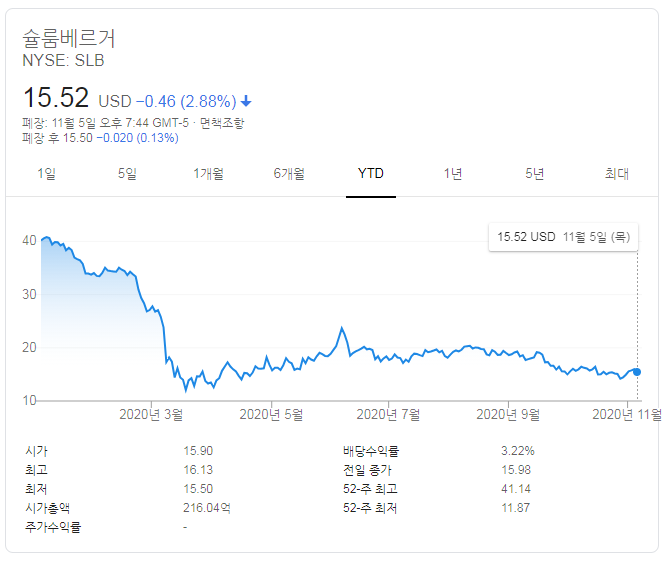The height and width of the screenshot is (561, 663).
Task: Click the 배당수익률 label
Action: click(x=371, y=451)
